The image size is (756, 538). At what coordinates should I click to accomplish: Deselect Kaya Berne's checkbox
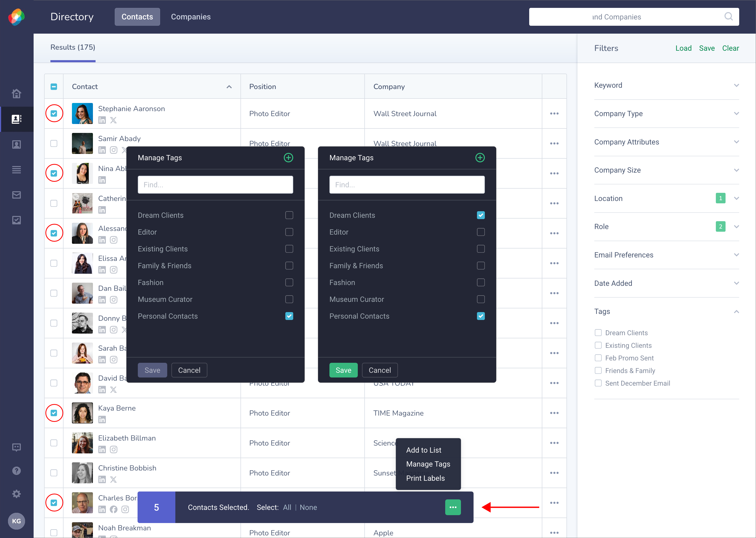(54, 413)
